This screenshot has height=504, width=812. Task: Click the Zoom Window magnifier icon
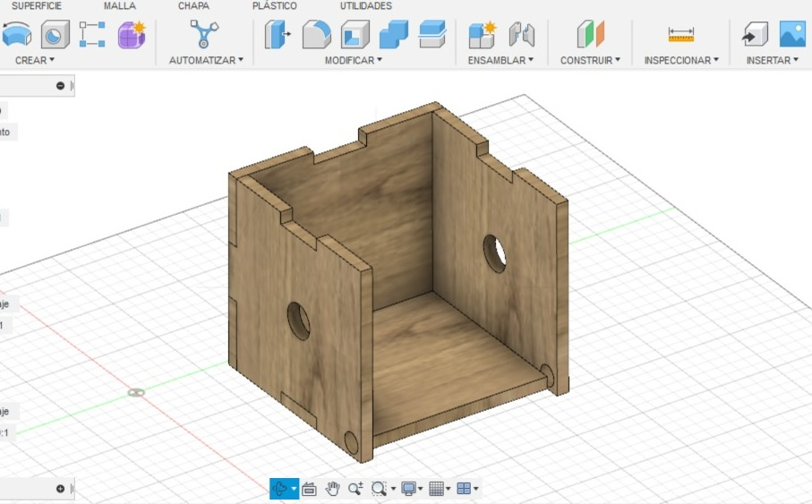pyautogui.click(x=379, y=489)
